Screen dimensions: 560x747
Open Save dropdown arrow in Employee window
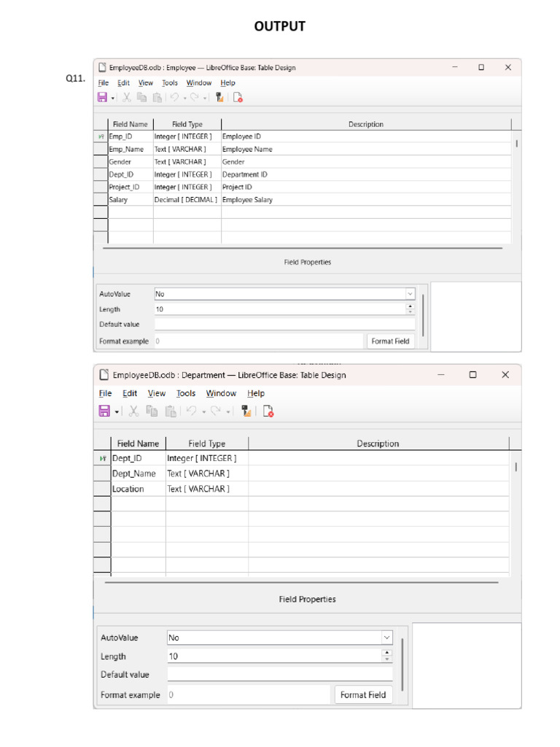click(x=113, y=98)
